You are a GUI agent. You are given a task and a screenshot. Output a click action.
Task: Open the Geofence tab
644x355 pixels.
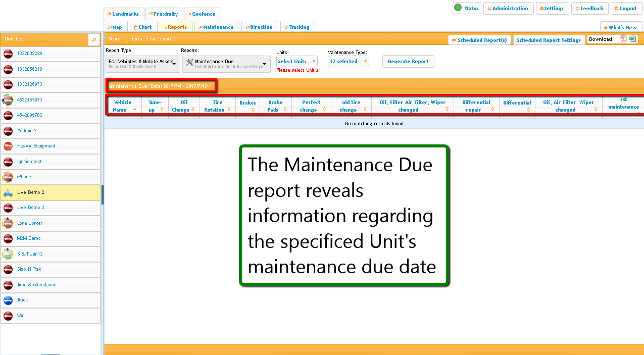pyautogui.click(x=202, y=14)
